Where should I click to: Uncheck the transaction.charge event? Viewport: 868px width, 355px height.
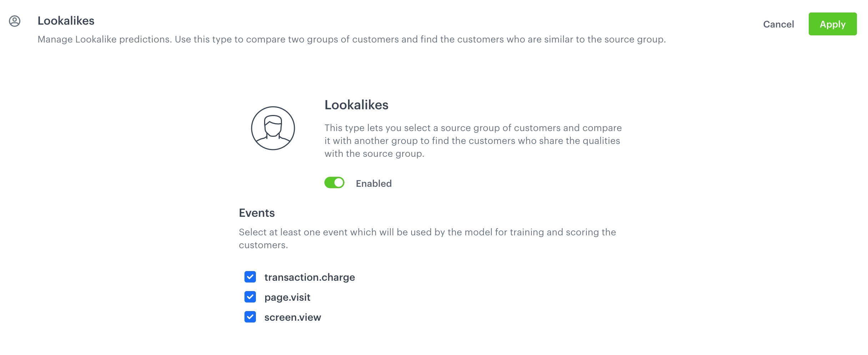click(250, 277)
